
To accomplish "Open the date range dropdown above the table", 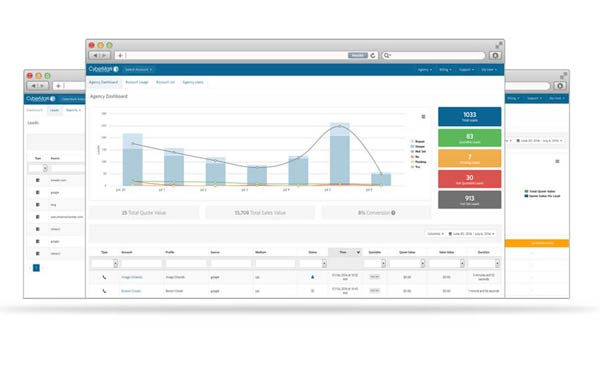I will [x=471, y=233].
